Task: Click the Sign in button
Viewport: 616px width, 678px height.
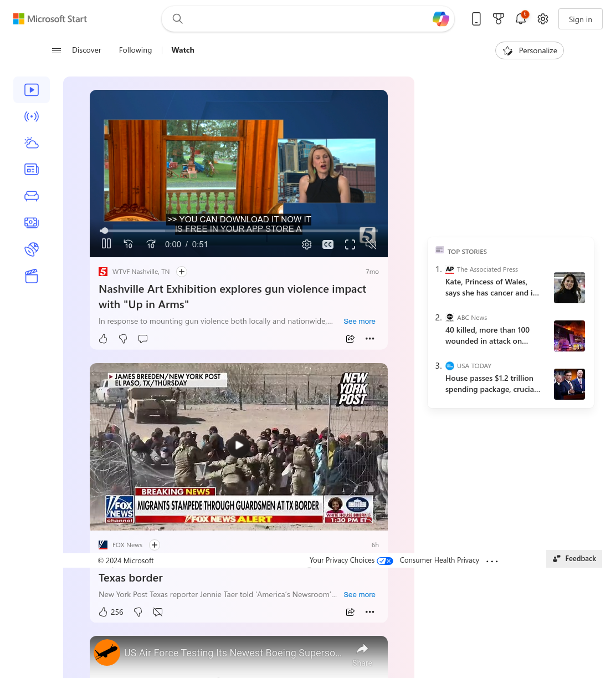Action: tap(580, 19)
